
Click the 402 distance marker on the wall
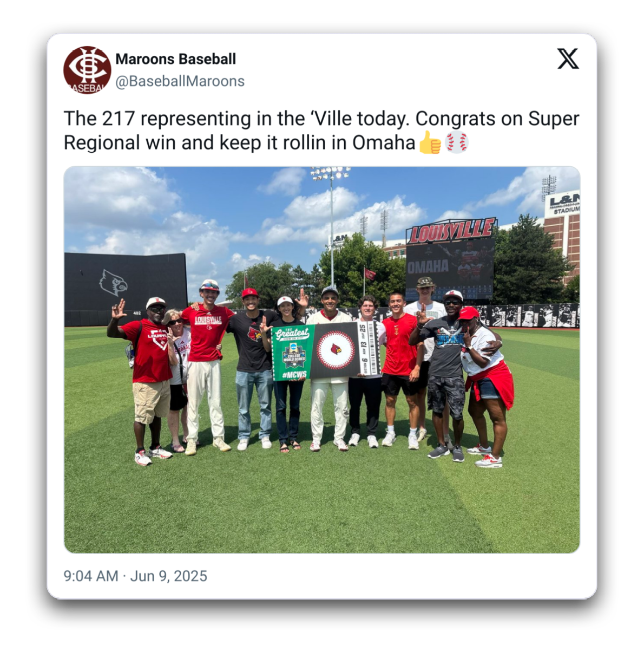click(137, 312)
